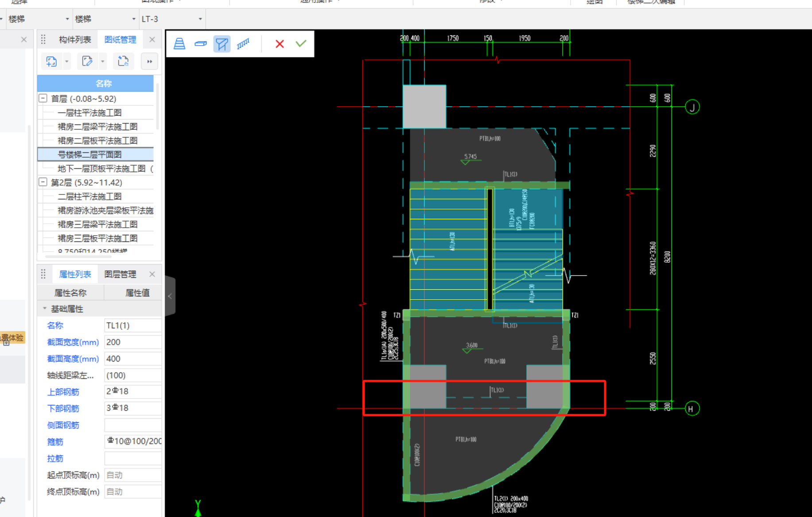
Task: Click the red X cancel icon
Action: coord(280,43)
